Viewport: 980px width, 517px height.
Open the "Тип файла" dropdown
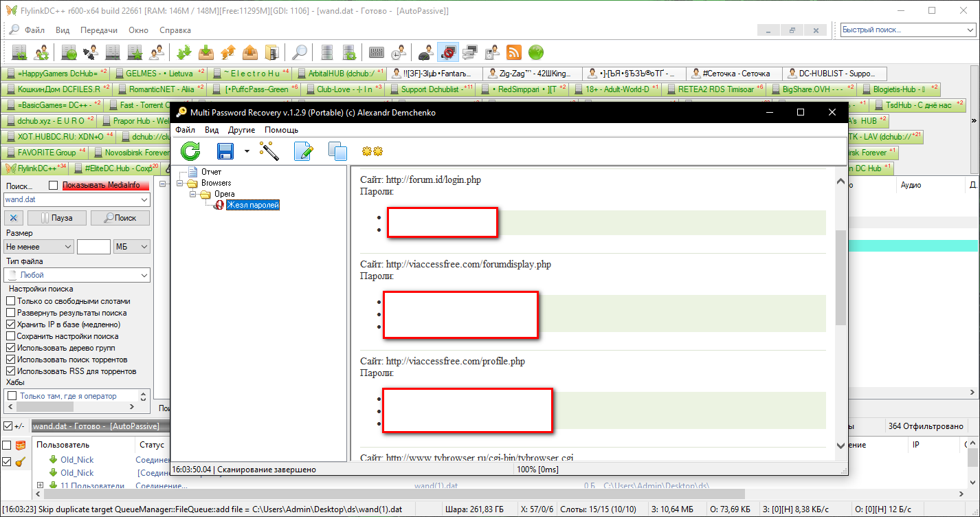pyautogui.click(x=76, y=275)
